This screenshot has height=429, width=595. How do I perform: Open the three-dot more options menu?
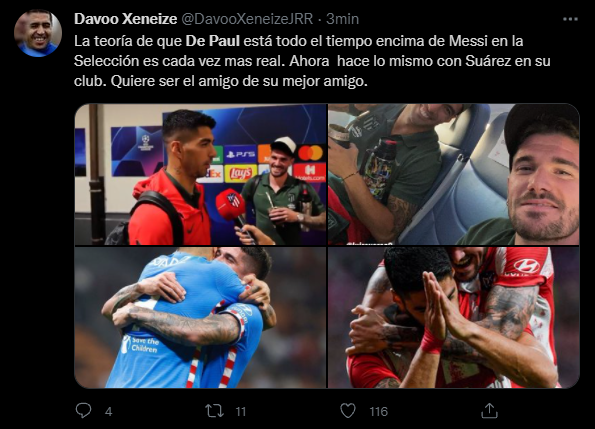coord(570,19)
